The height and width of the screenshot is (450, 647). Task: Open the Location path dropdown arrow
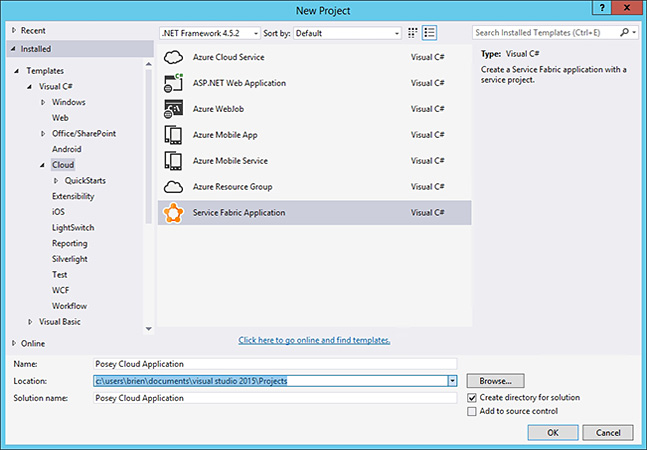[453, 381]
